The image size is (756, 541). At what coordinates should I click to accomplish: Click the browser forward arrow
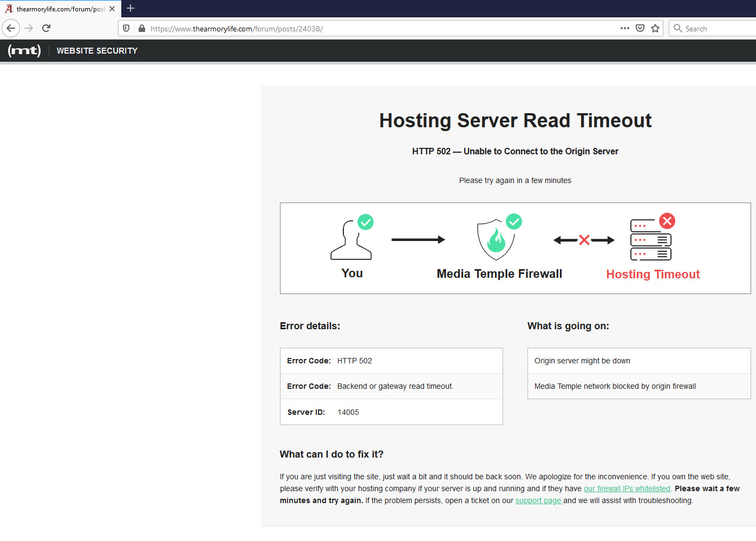point(29,28)
